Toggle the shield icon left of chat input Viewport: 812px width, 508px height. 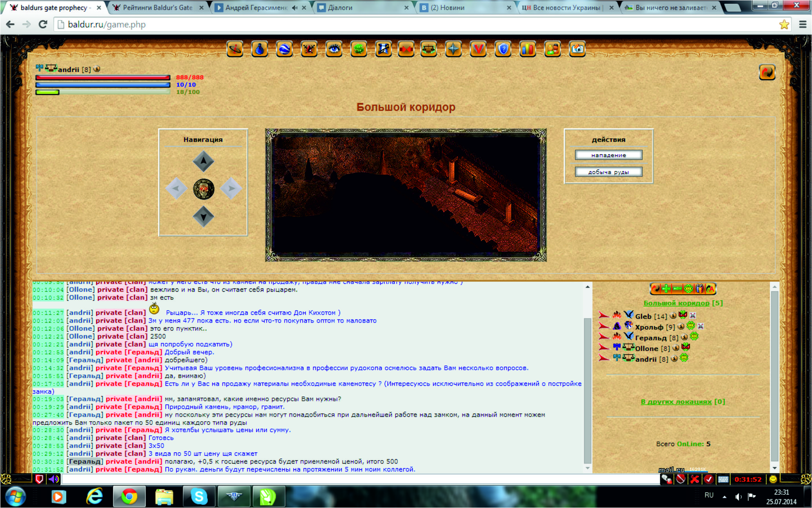coord(39,479)
